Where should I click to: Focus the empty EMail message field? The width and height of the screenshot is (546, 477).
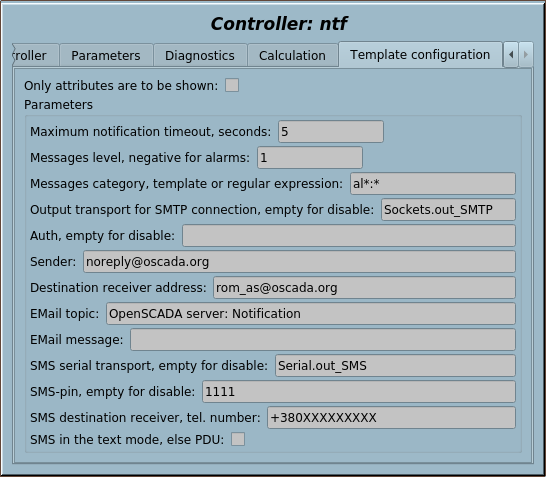tap(323, 339)
